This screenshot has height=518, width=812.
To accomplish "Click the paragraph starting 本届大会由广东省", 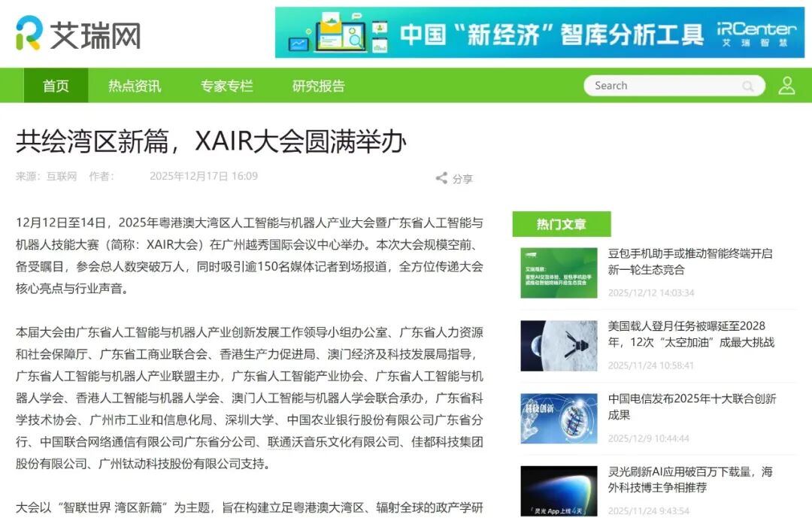I will (250, 398).
